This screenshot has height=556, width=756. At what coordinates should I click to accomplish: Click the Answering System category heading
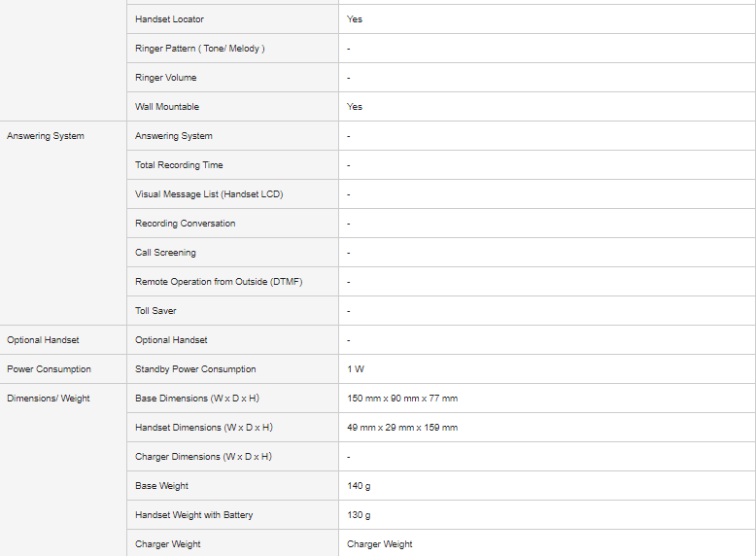[46, 136]
